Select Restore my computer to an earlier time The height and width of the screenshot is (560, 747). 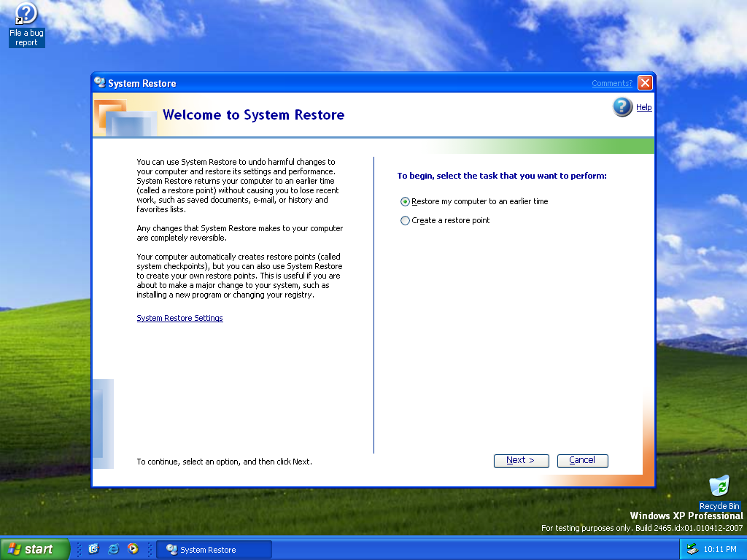pyautogui.click(x=474, y=201)
